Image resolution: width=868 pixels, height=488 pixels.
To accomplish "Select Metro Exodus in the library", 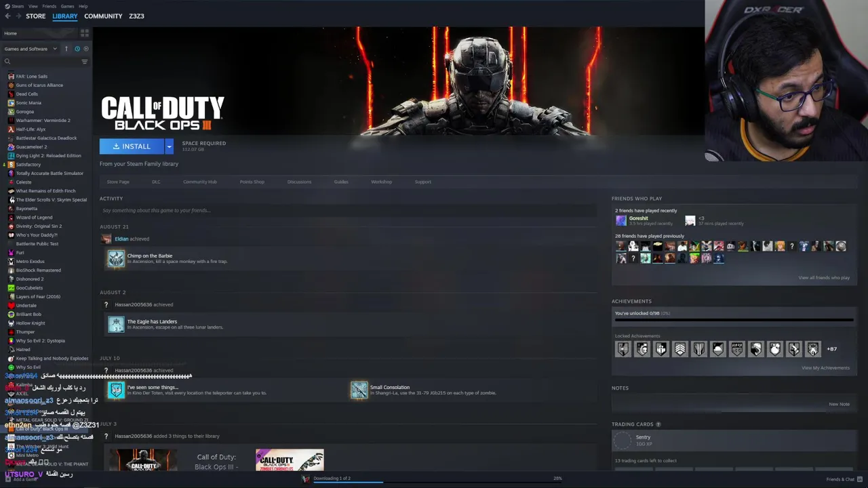I will pos(30,262).
